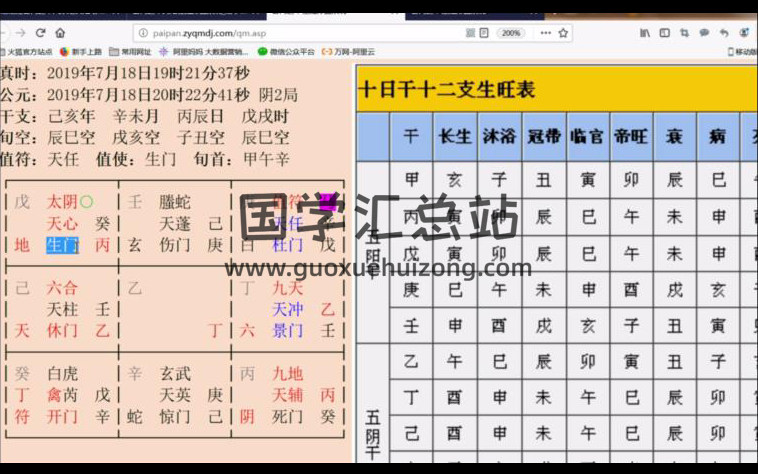Click the browser reload button
This screenshot has width=758, height=474.
tap(40, 32)
